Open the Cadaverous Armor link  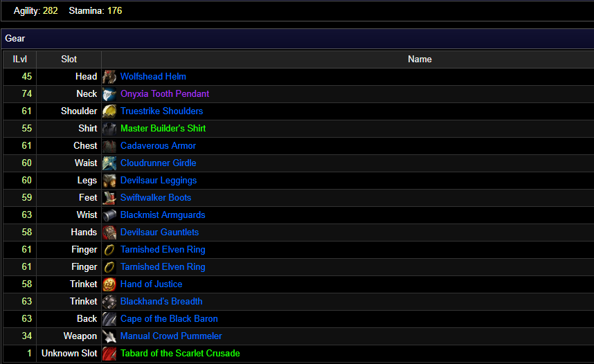(158, 146)
